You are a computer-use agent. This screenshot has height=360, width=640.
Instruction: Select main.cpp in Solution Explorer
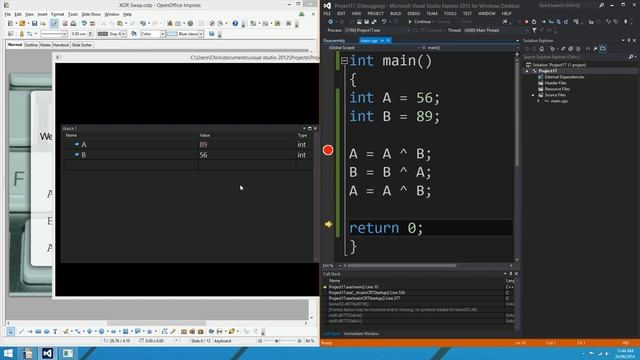click(559, 101)
